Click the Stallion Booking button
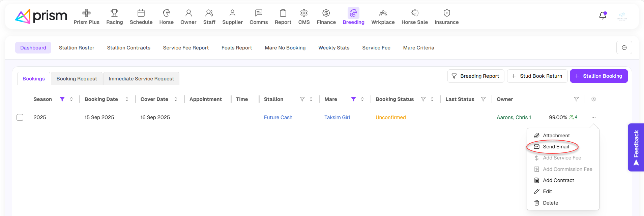This screenshot has height=216, width=644. 598,76
